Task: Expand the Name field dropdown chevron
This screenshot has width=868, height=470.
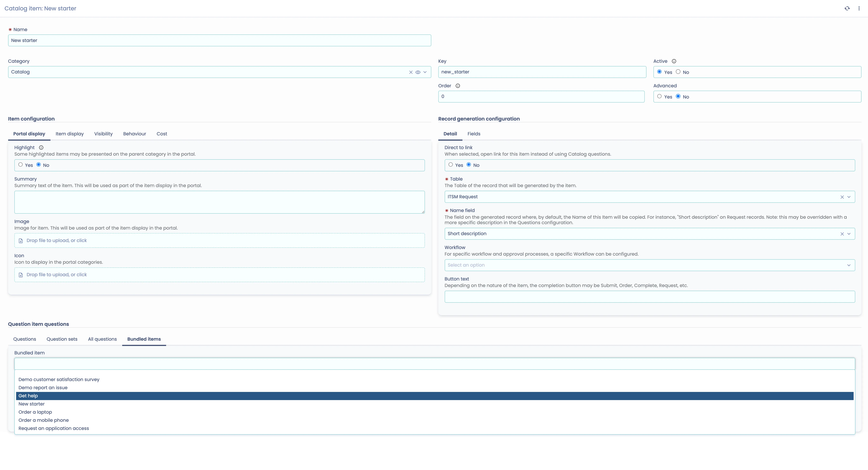Action: [x=849, y=234]
